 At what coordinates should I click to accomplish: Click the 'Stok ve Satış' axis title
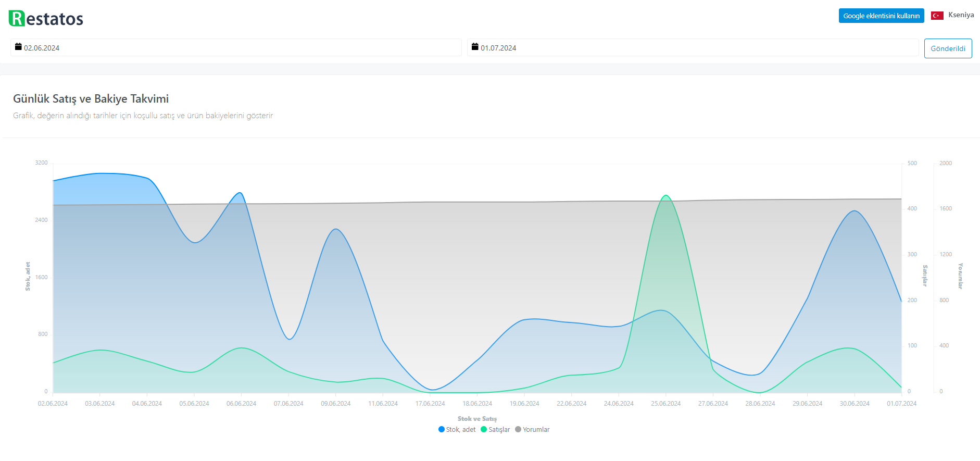tap(477, 419)
